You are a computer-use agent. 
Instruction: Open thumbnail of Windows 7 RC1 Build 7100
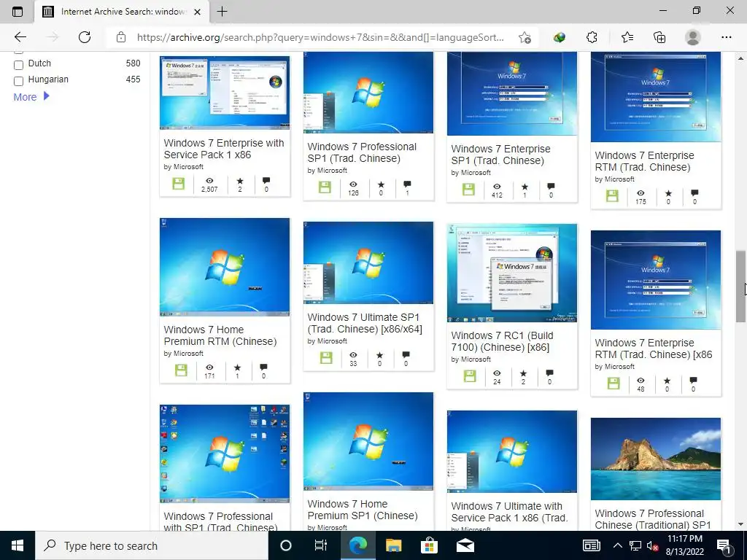click(x=511, y=273)
